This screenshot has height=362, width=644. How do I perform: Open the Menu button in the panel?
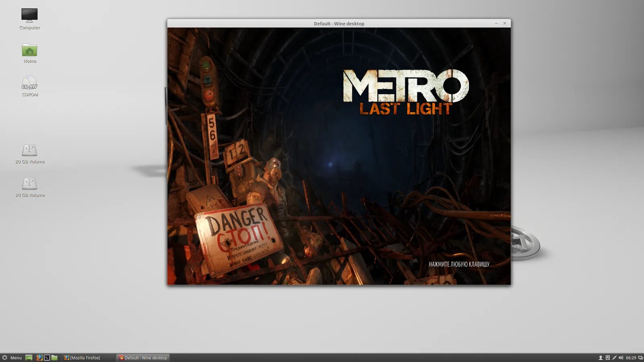(x=12, y=358)
